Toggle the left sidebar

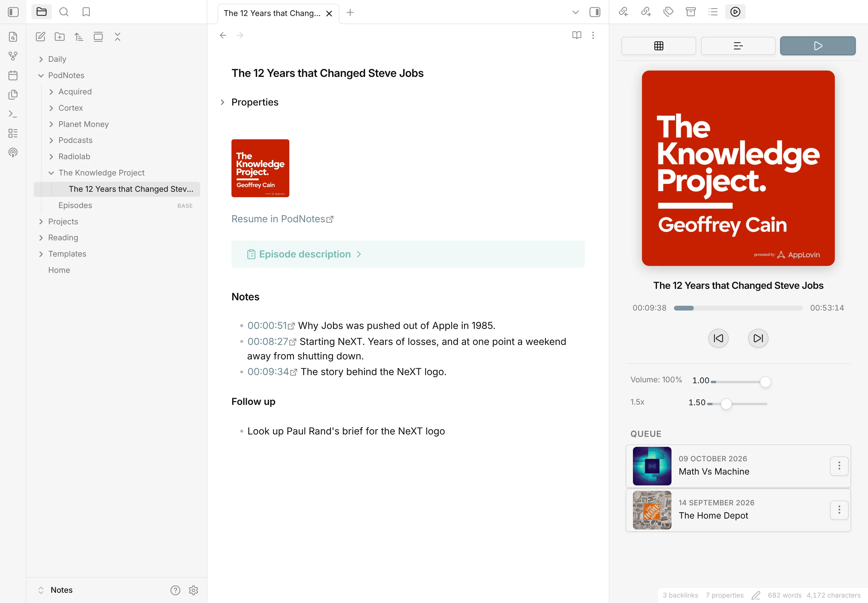click(x=13, y=12)
